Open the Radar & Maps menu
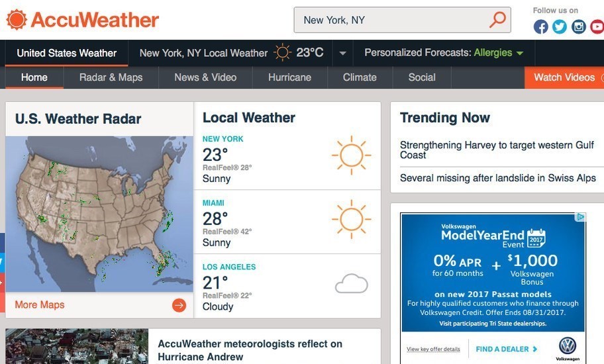Screen dimensions: 604x364 click(111, 77)
